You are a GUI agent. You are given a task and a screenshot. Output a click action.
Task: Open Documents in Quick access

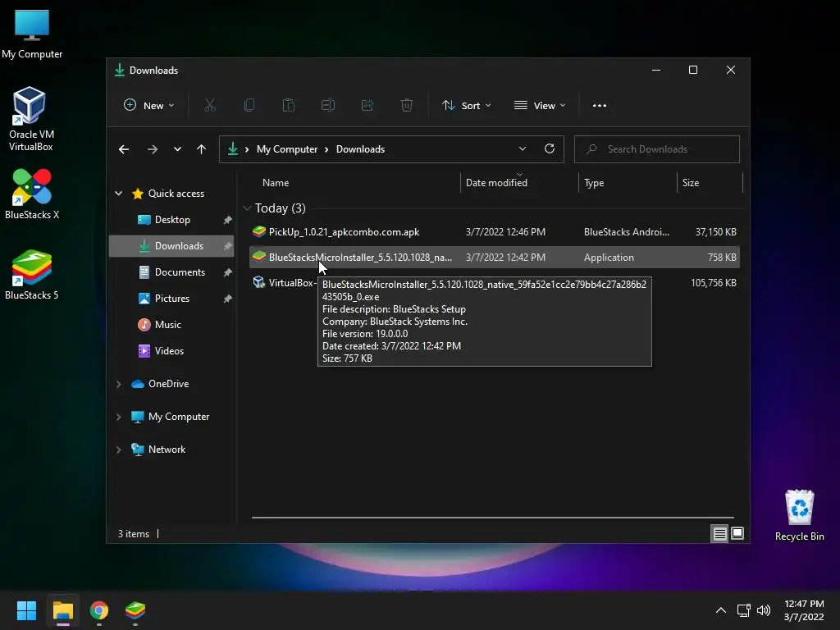[172, 272]
